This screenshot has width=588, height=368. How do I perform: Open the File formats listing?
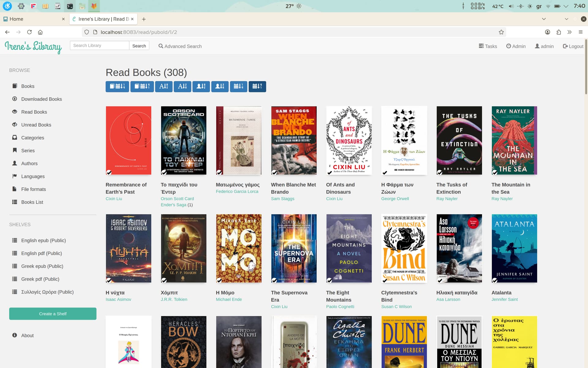click(33, 189)
